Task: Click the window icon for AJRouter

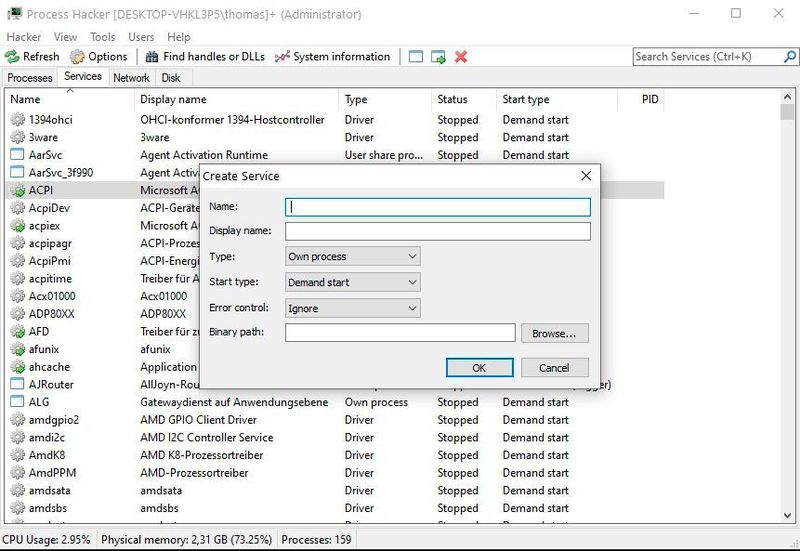Action: [x=17, y=384]
